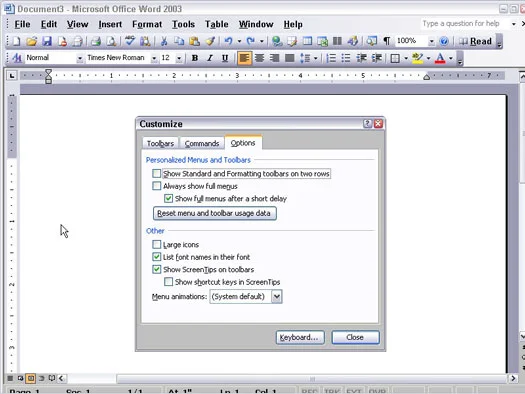The image size is (525, 394).
Task: Open the Style dropdown showing Normal
Action: point(80,58)
